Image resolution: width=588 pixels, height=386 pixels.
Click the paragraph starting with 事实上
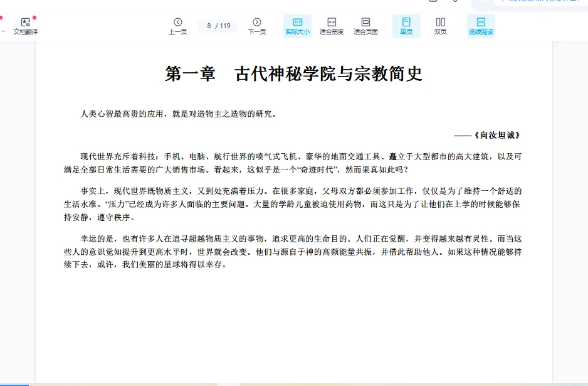pyautogui.click(x=293, y=204)
